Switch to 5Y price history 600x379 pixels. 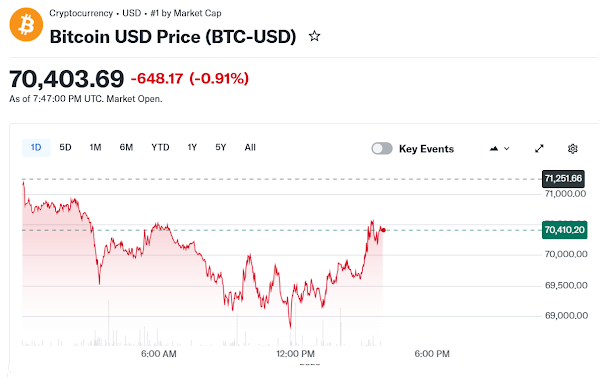pyautogui.click(x=221, y=147)
